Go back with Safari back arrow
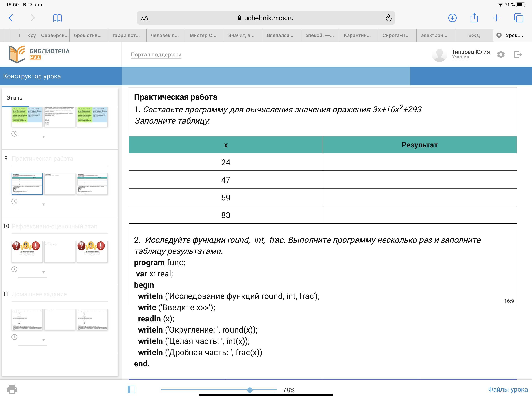 [11, 18]
